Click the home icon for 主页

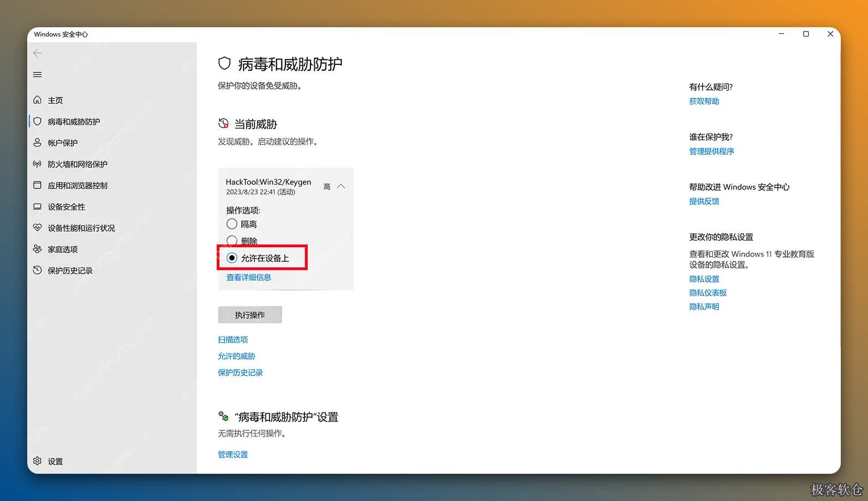[x=38, y=100]
